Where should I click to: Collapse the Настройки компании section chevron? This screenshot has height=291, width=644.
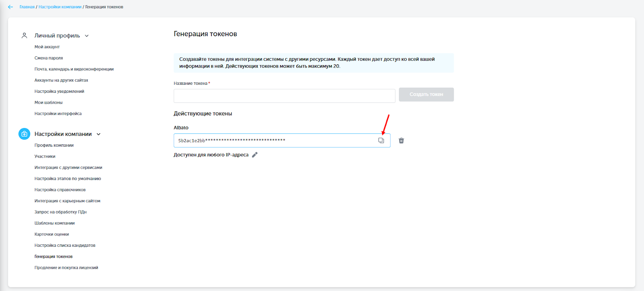coord(99,134)
